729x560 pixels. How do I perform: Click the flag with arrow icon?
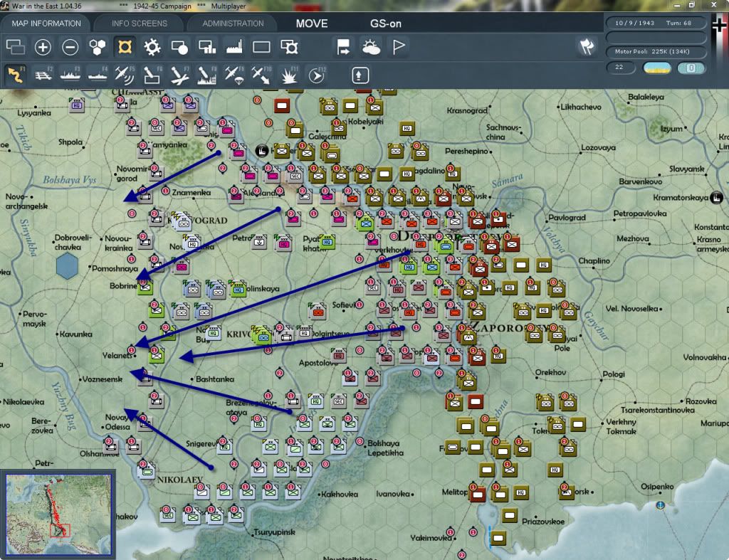tap(343, 47)
